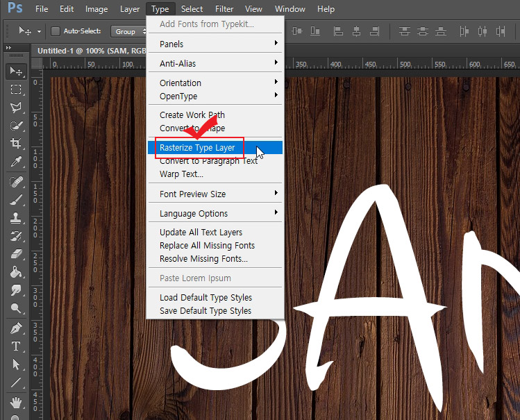Expand the OpenType submenu
The image size is (520, 420).
click(x=215, y=96)
